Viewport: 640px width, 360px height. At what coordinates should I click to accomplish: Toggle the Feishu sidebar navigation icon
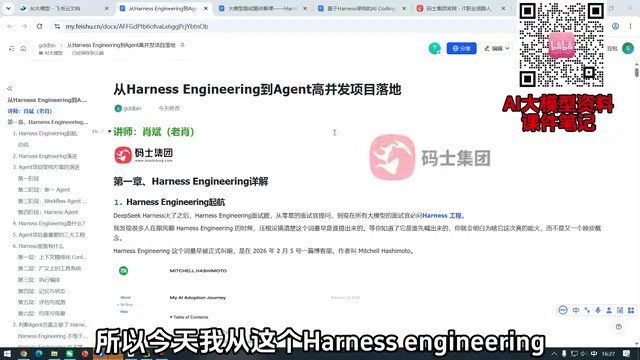click(11, 48)
